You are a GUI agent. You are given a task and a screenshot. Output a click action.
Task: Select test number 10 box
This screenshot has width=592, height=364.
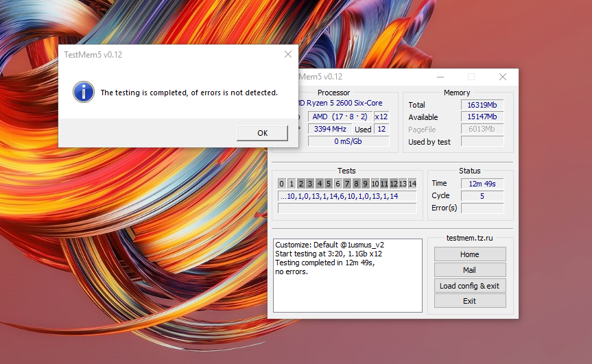coord(375,184)
